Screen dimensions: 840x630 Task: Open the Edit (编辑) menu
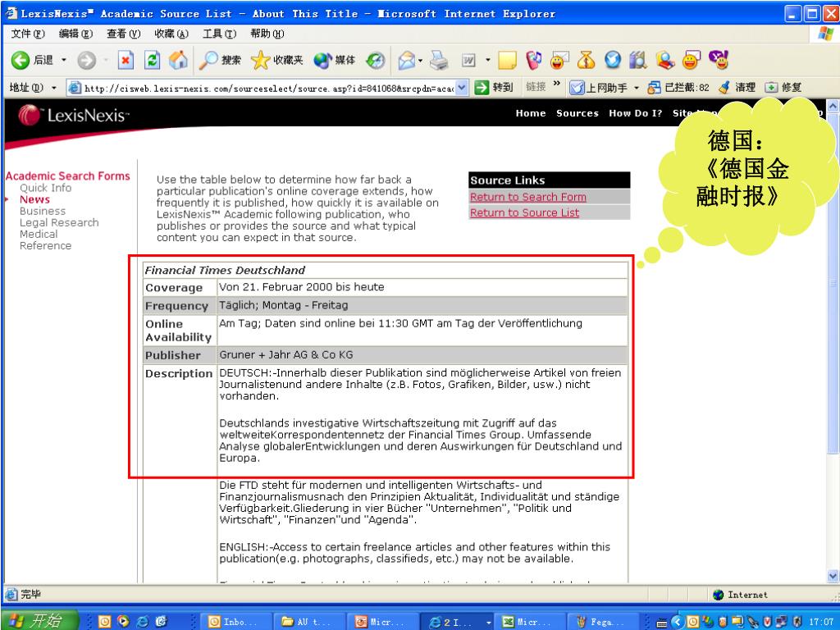tap(75, 34)
